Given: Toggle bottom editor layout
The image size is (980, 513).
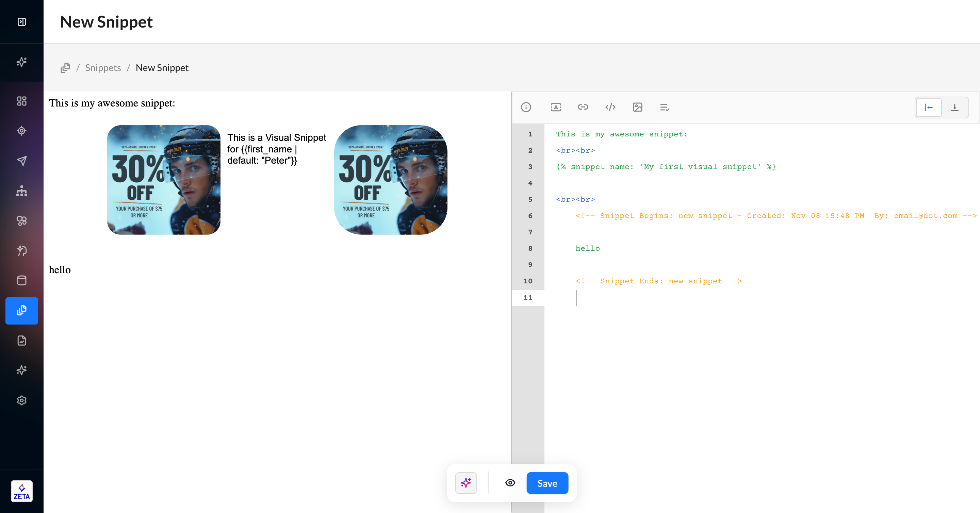Looking at the screenshot, I should [x=954, y=107].
